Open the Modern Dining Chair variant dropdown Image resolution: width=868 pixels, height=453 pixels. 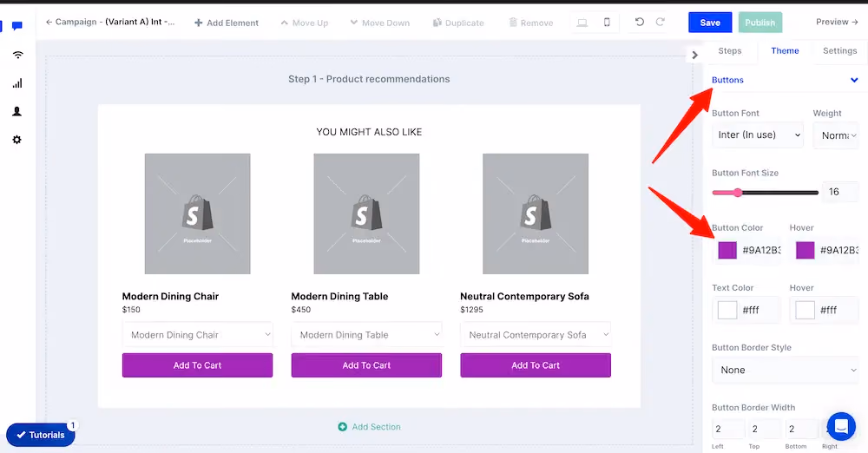pyautogui.click(x=198, y=334)
